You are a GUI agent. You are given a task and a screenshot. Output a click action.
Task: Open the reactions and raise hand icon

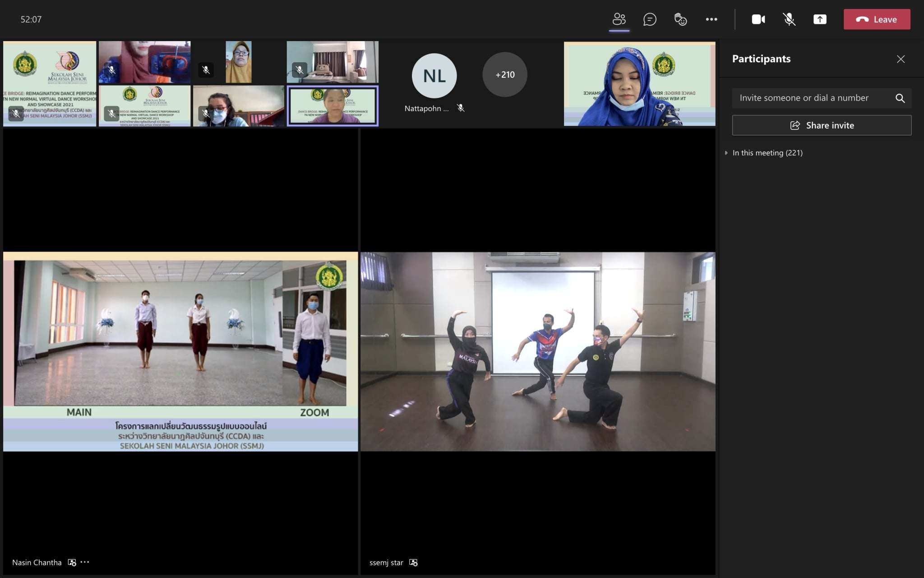click(x=680, y=19)
